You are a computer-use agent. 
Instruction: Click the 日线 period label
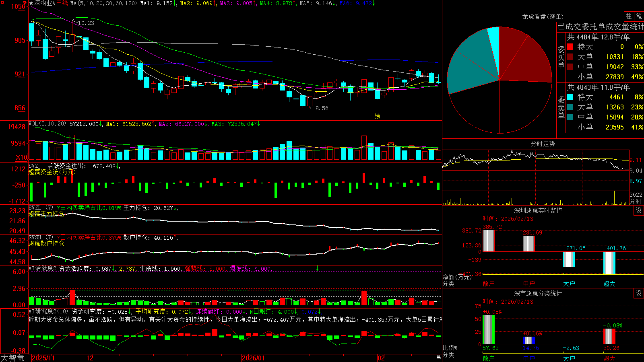point(62,3)
